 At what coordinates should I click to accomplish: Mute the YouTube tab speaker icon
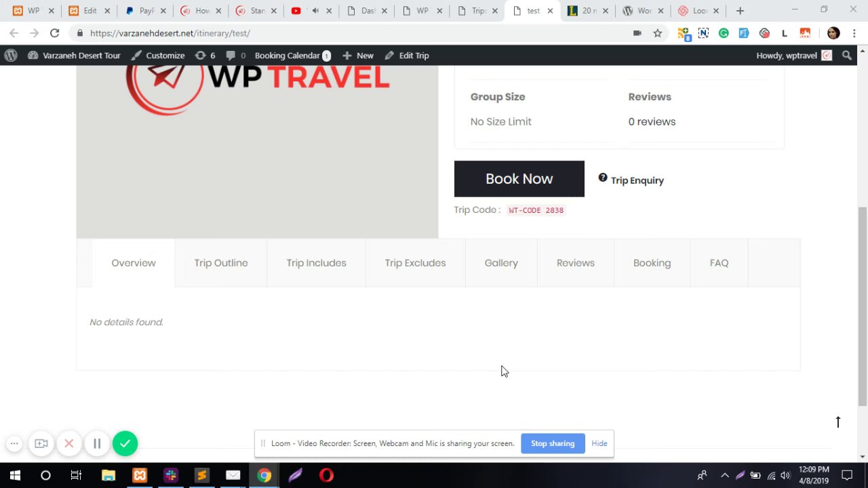pyautogui.click(x=315, y=11)
